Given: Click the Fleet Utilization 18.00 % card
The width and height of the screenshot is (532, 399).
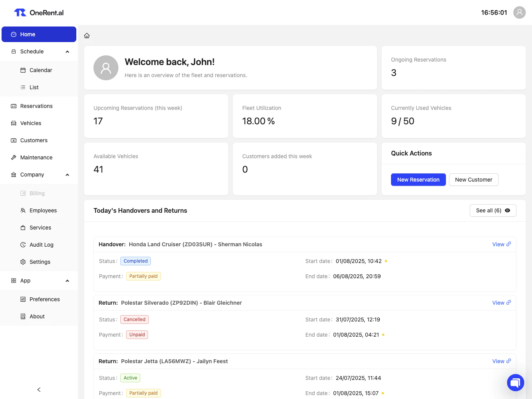Looking at the screenshot, I should point(305,116).
